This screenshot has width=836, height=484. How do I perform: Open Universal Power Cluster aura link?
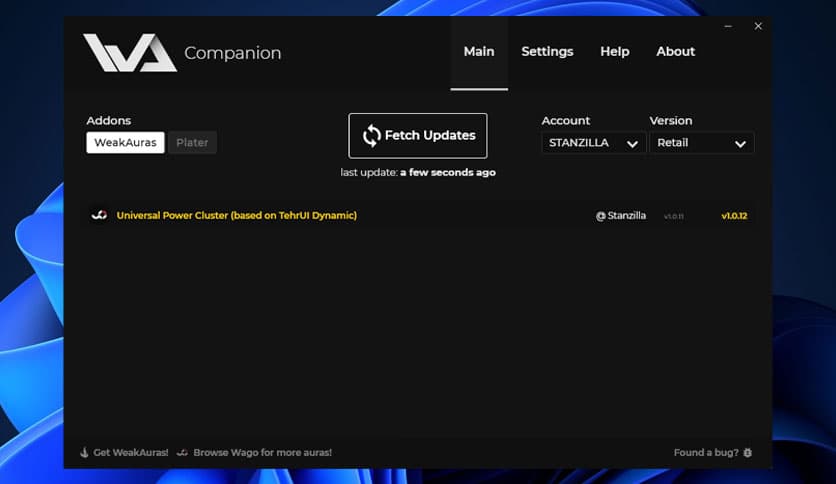click(x=237, y=215)
